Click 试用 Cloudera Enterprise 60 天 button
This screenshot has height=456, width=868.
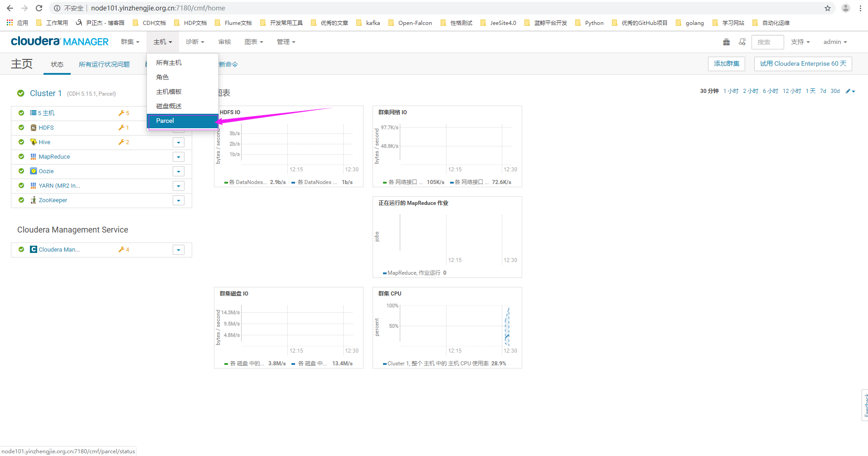pos(803,64)
